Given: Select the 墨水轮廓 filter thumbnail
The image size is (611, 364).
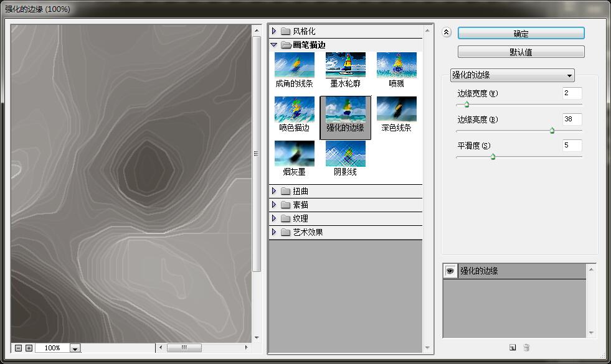Looking at the screenshot, I should 345,64.
